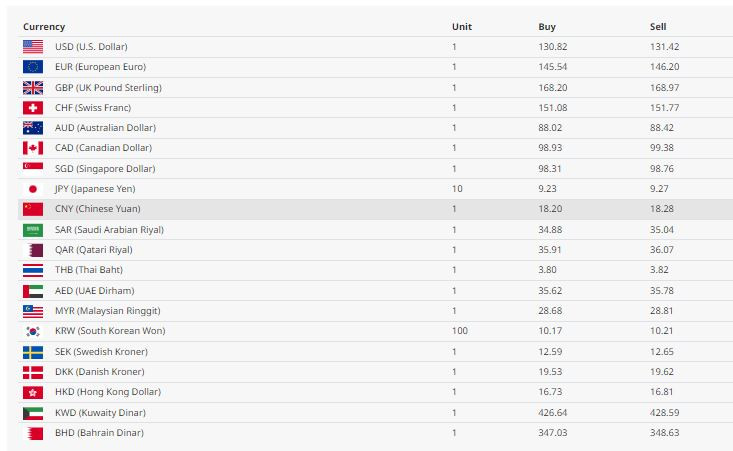Click the Canadian flag icon

pos(33,148)
